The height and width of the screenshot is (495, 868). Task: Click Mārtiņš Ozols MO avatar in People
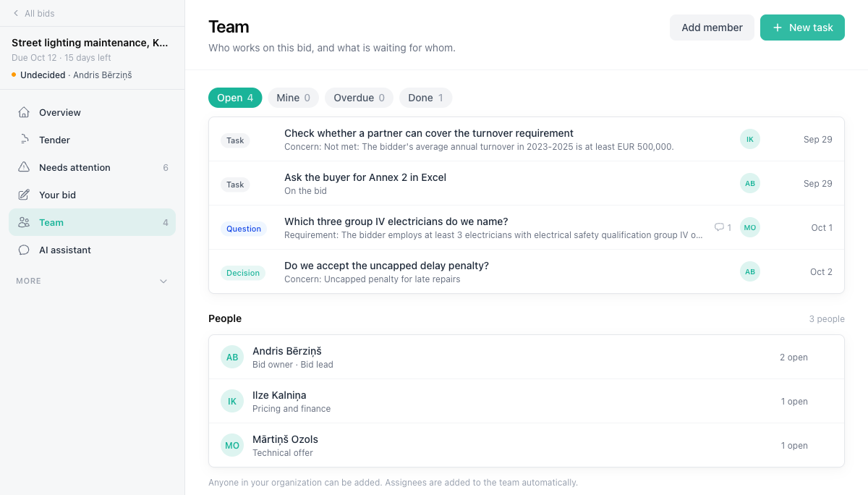click(232, 445)
